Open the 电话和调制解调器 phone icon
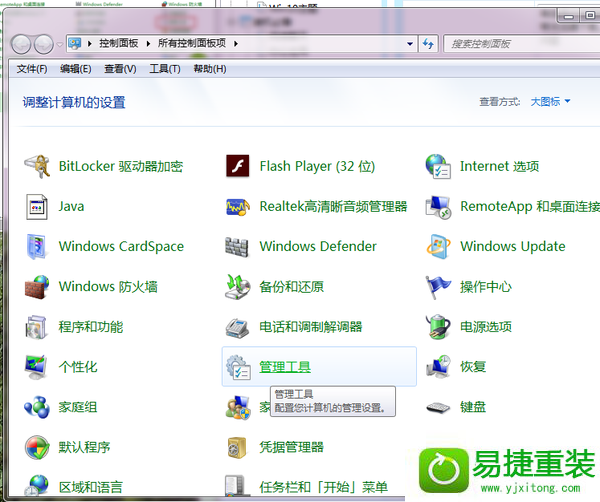This screenshot has width=600, height=502. coord(238,328)
